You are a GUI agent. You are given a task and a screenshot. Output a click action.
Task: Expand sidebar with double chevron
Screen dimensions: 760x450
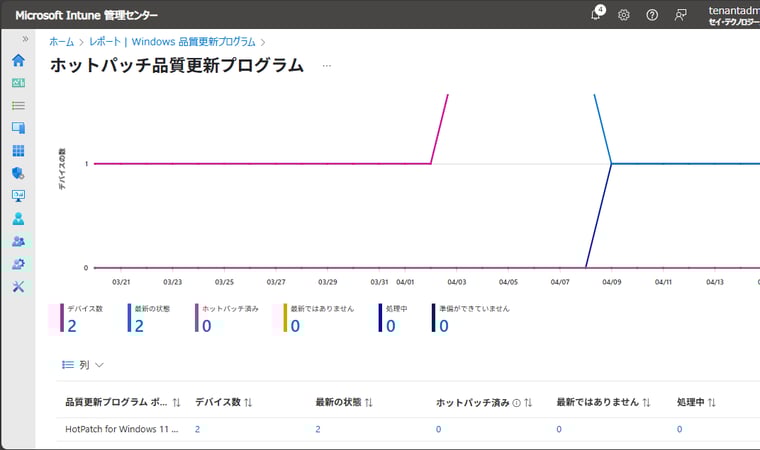click(25, 39)
